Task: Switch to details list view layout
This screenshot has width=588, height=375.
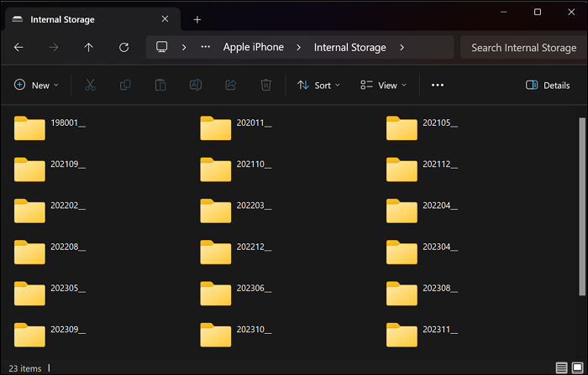Action: coord(561,367)
